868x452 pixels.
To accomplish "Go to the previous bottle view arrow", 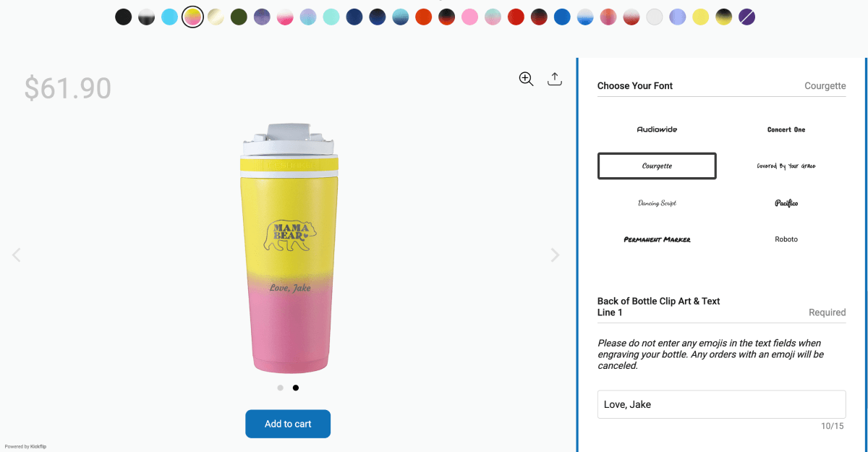I will 17,255.
